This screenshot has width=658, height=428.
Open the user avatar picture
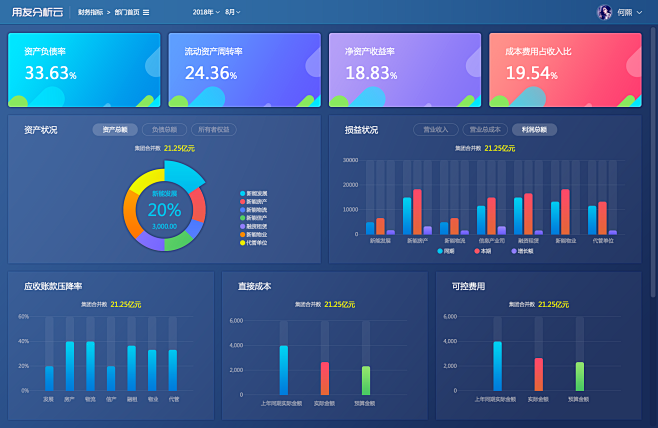604,12
